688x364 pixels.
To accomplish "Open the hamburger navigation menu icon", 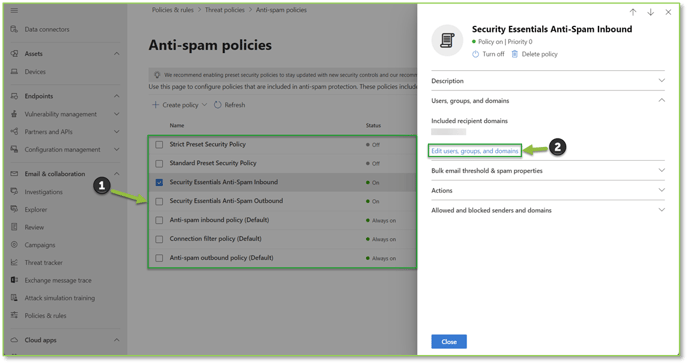I will pos(14,11).
